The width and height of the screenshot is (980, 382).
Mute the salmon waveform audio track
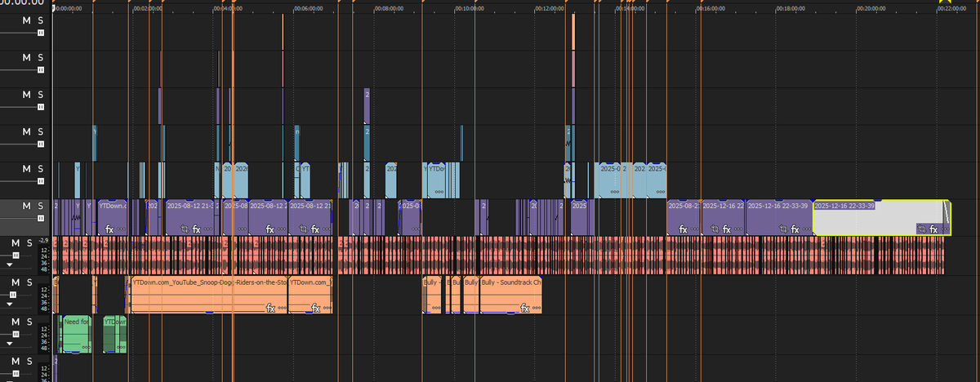click(x=16, y=243)
